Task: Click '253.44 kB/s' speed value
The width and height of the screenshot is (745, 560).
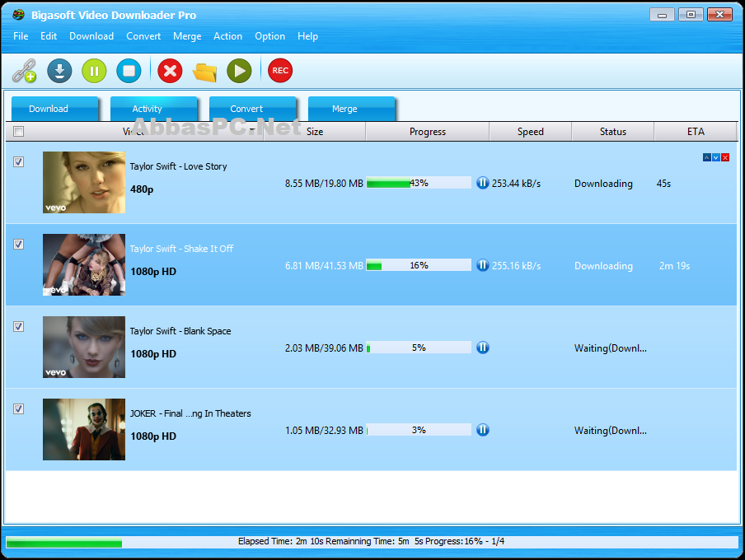Action: tap(517, 184)
